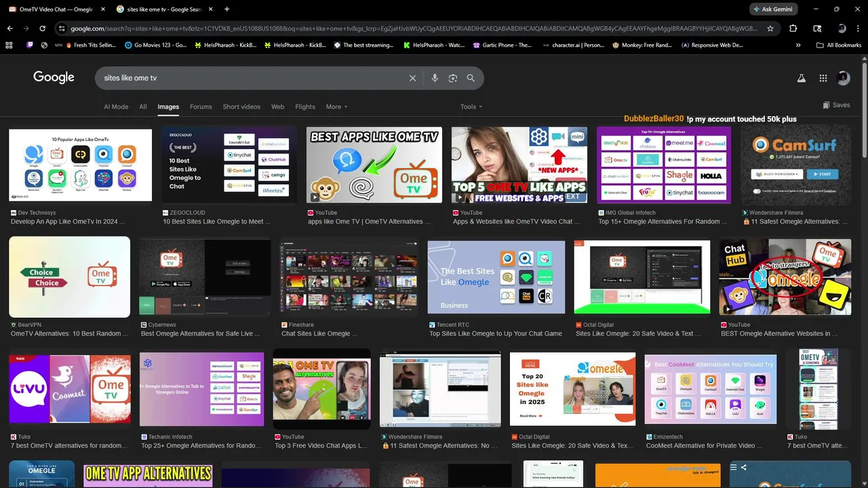Viewport: 868px width, 488px height.
Task: Open a new browser tab
Action: (x=226, y=9)
